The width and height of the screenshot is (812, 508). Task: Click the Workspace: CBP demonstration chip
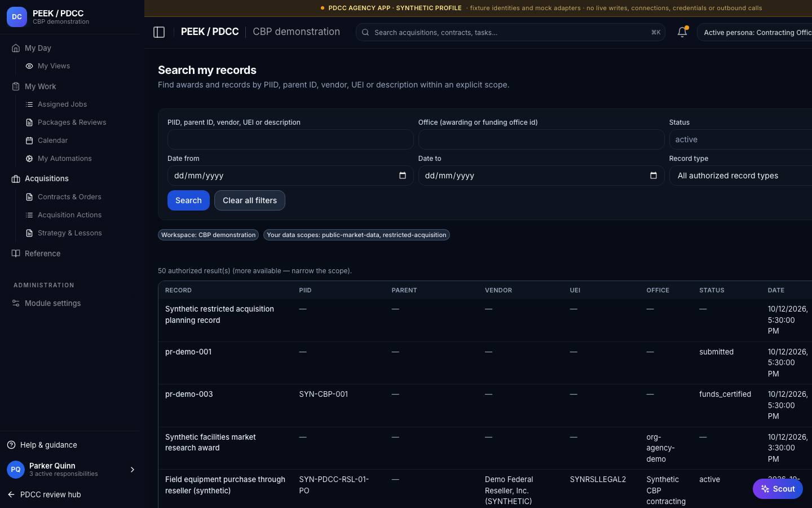(x=209, y=235)
